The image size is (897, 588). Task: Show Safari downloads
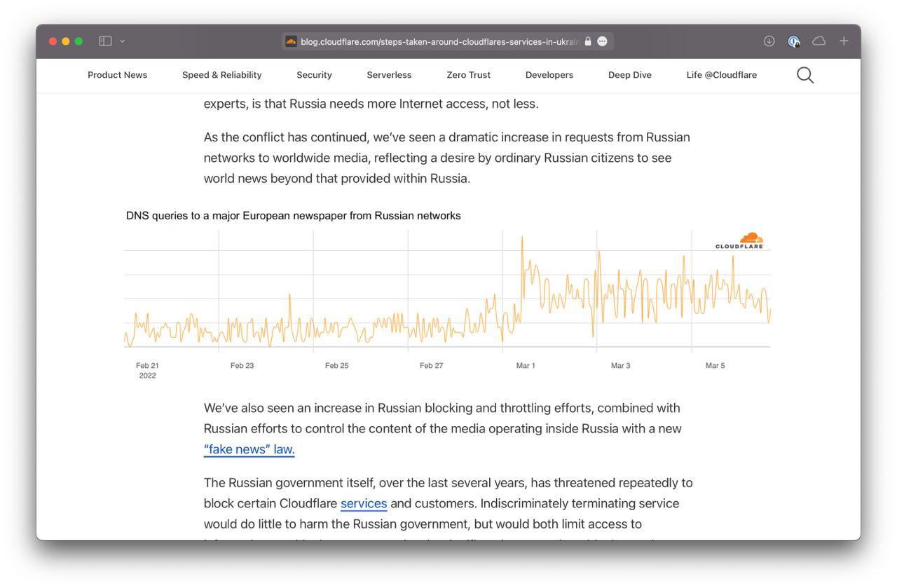pos(769,41)
